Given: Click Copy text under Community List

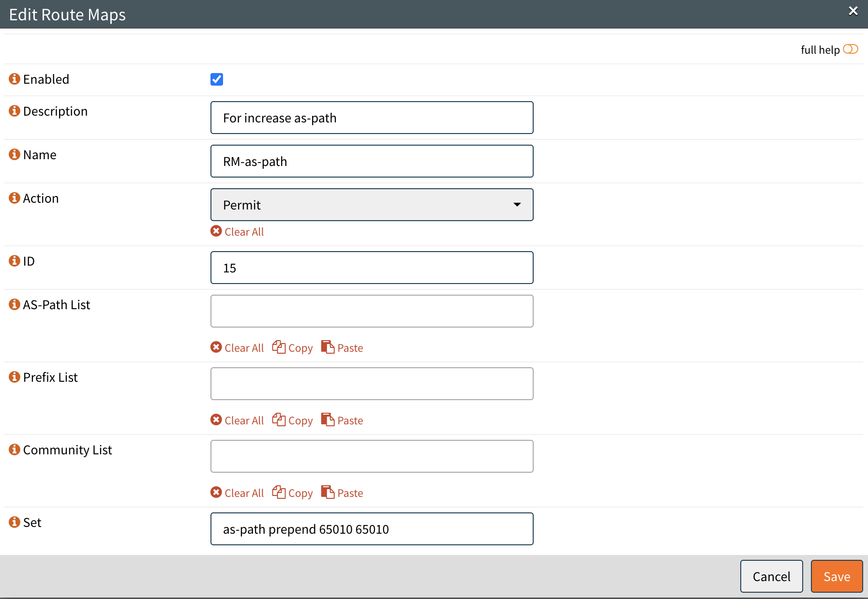Looking at the screenshot, I should [300, 494].
